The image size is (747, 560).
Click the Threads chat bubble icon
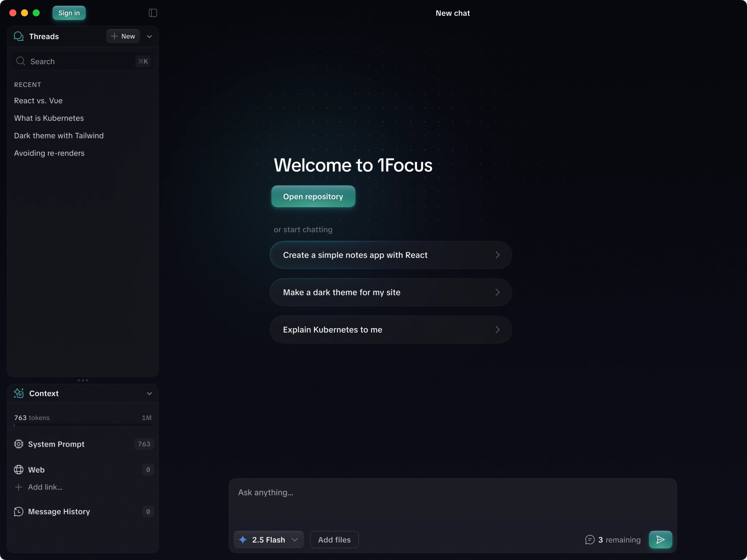coord(19,36)
